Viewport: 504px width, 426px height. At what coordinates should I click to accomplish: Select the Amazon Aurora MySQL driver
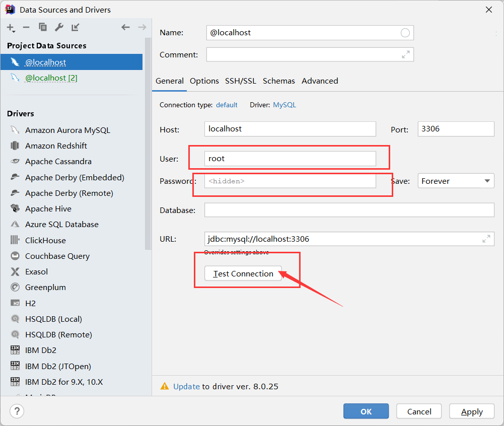[67, 130]
